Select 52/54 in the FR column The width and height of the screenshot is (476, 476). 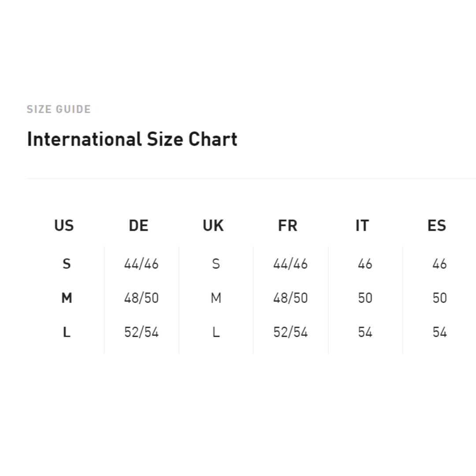point(290,332)
